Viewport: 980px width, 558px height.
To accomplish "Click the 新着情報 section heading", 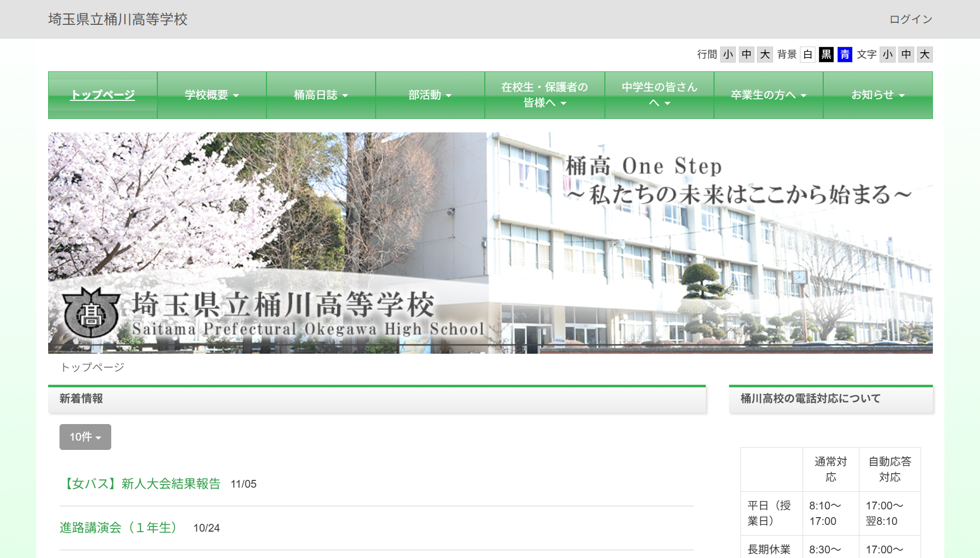I will (x=81, y=399).
